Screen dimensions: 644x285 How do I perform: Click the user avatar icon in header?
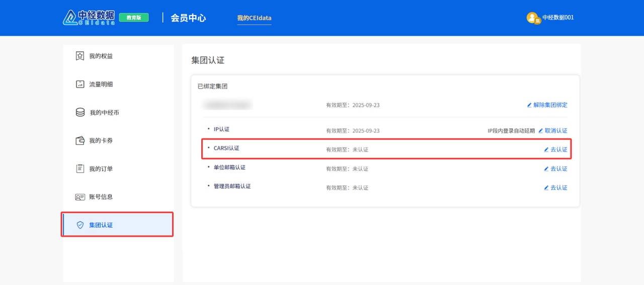pos(533,18)
